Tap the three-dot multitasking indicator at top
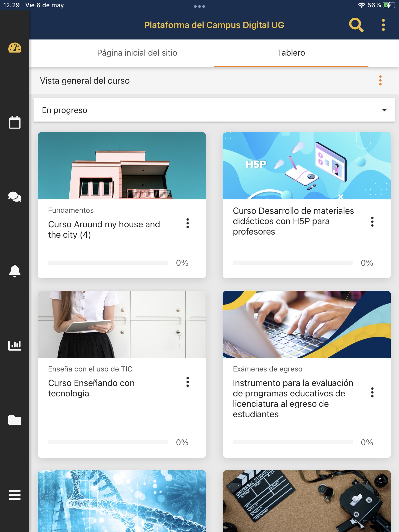Screen dimensions: 399x532 pyautogui.click(x=199, y=6)
